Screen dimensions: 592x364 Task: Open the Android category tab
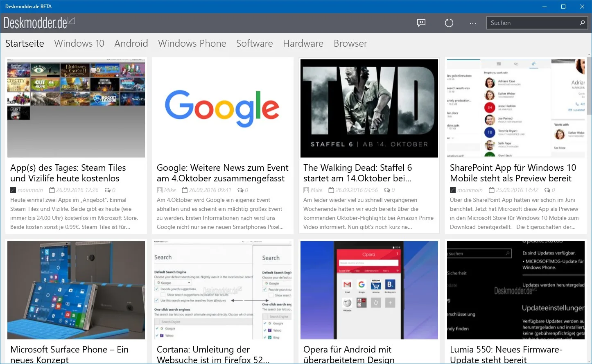[x=131, y=43]
